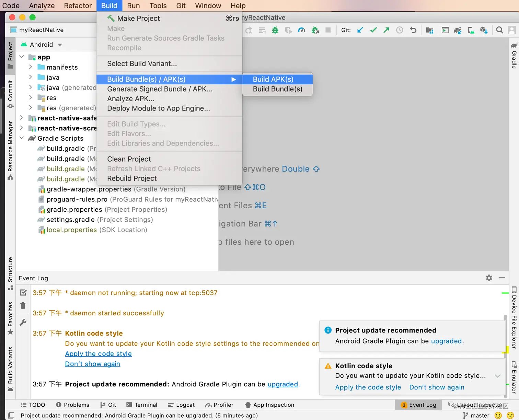
Task: Open the SDK Manager cube icon
Action: point(484,30)
